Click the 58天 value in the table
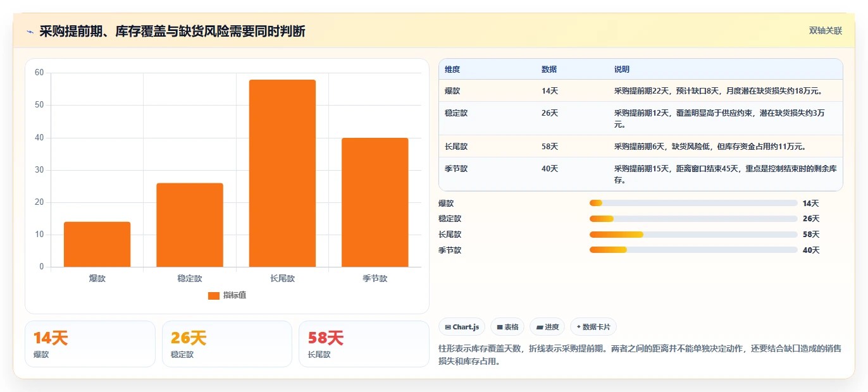The image size is (868, 392). click(550, 147)
